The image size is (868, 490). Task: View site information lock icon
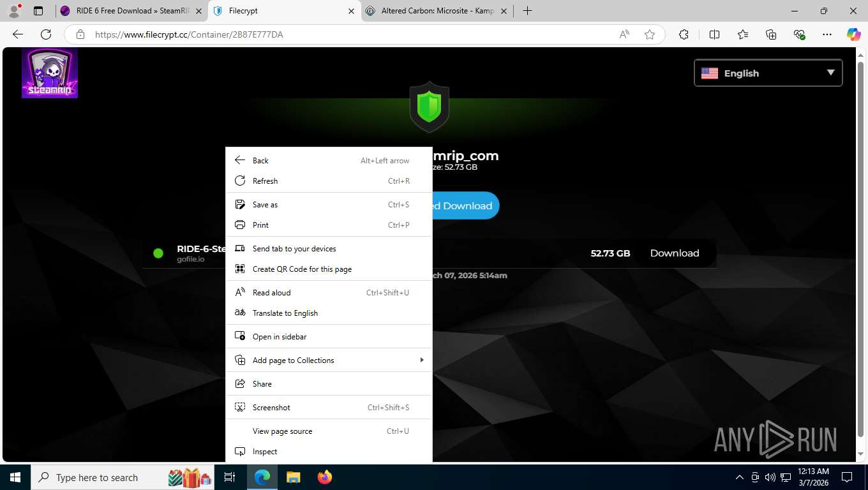click(80, 34)
